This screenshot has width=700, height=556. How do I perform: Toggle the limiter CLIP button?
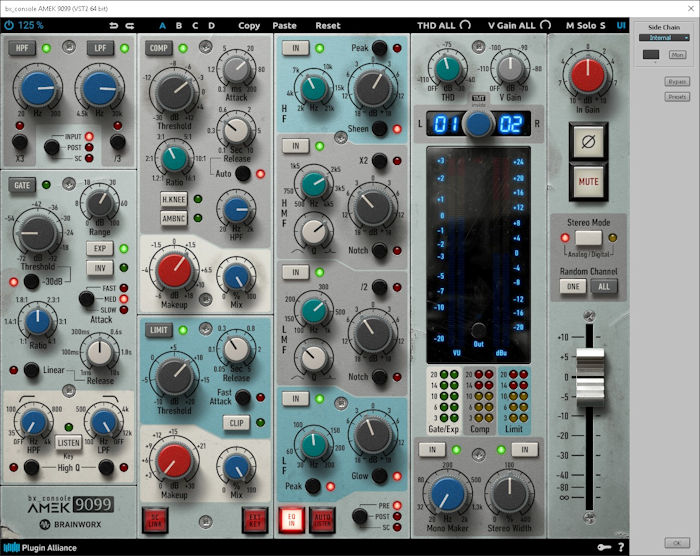tap(236, 422)
